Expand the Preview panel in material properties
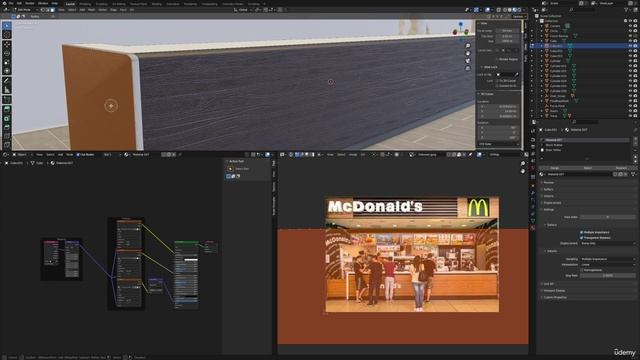Image resolution: width=640 pixels, height=360 pixels. [x=549, y=182]
